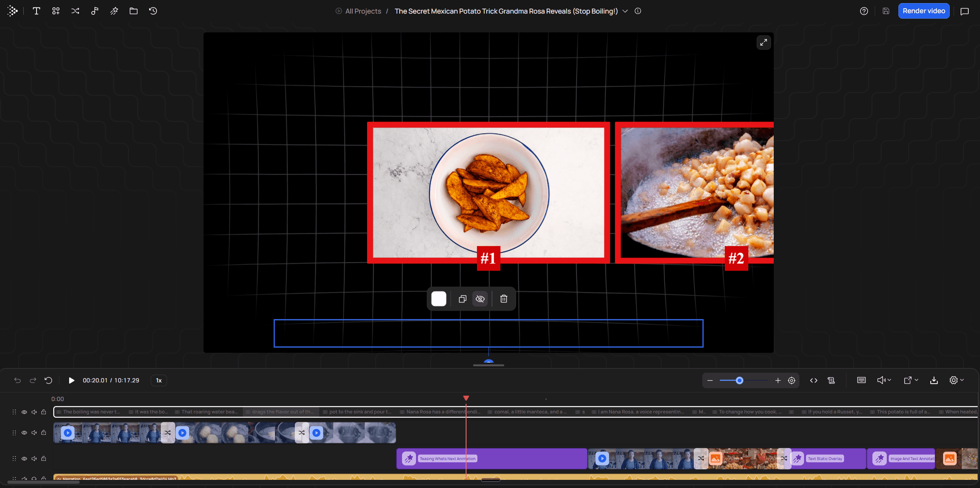Open the settings gear dropdown
Viewport: 980px width, 488px height.
(x=957, y=380)
